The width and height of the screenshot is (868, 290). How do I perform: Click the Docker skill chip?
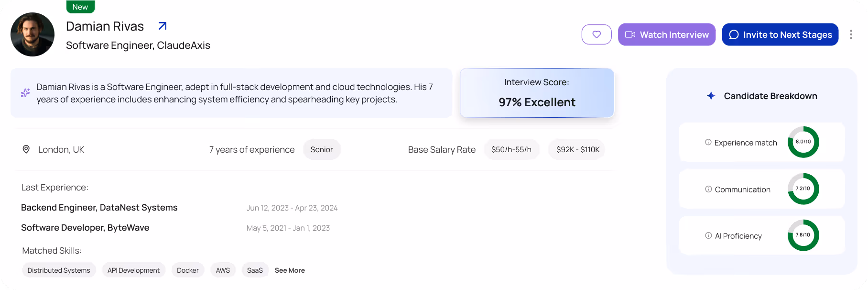pyautogui.click(x=187, y=270)
